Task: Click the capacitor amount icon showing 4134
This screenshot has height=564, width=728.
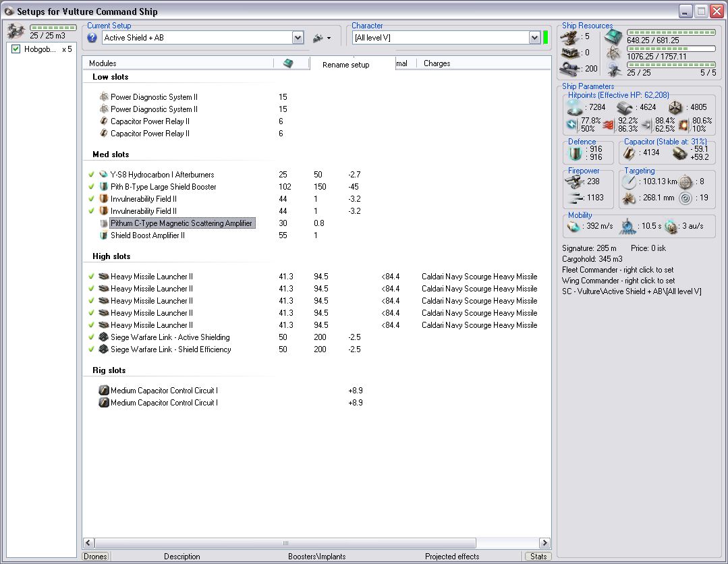Action: [x=629, y=152]
